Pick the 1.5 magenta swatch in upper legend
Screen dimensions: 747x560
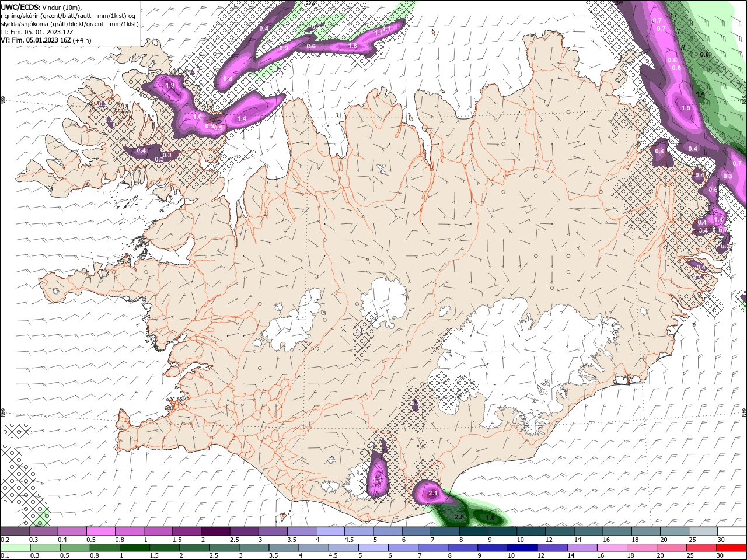coord(187,531)
